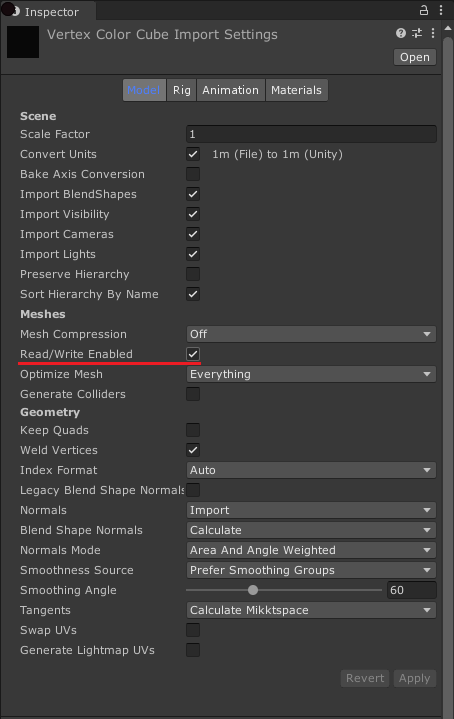The width and height of the screenshot is (454, 719).
Task: Disable the Read/Write Enabled checkbox
Action: pos(193,354)
